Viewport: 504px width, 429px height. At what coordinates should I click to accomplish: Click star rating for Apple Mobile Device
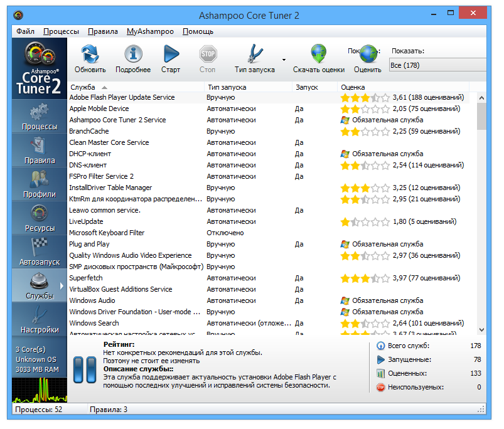[365, 109]
